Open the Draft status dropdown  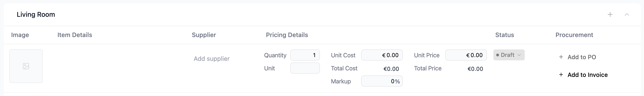click(x=509, y=55)
